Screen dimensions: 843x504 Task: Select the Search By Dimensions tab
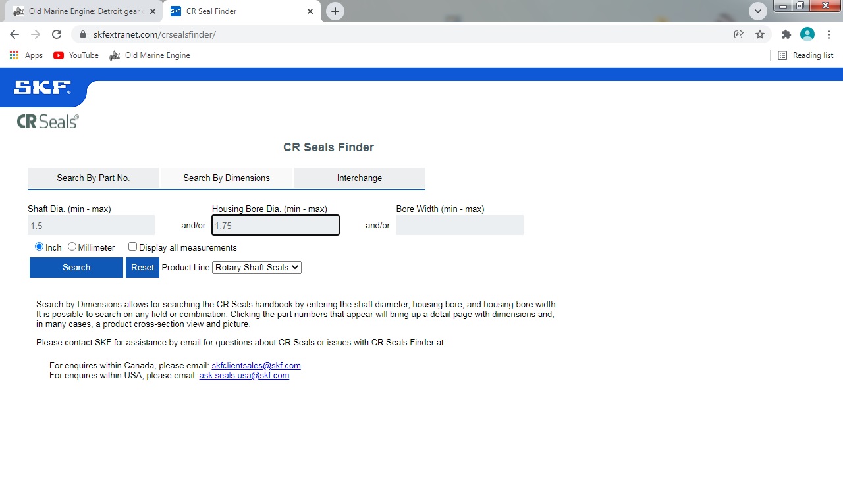coord(227,178)
